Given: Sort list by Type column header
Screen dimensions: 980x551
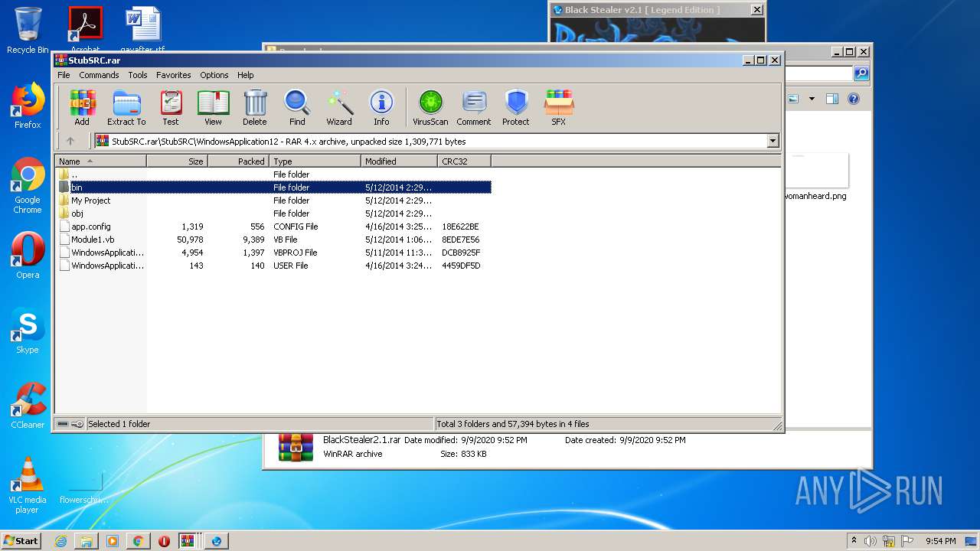Looking at the screenshot, I should point(315,161).
